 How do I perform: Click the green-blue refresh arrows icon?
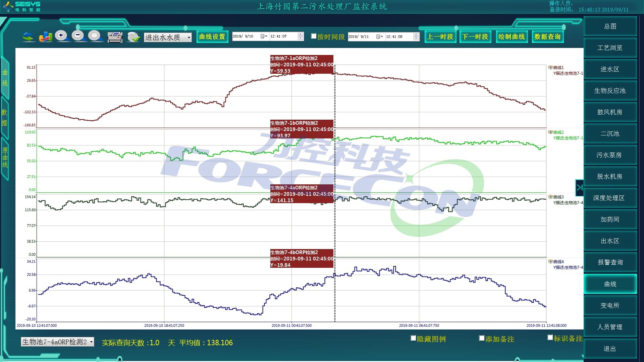click(29, 37)
